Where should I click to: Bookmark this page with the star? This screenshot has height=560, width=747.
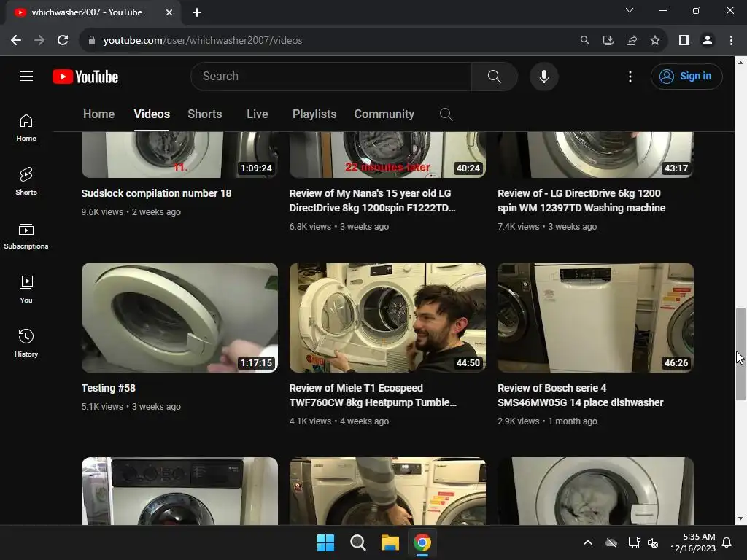click(x=655, y=41)
